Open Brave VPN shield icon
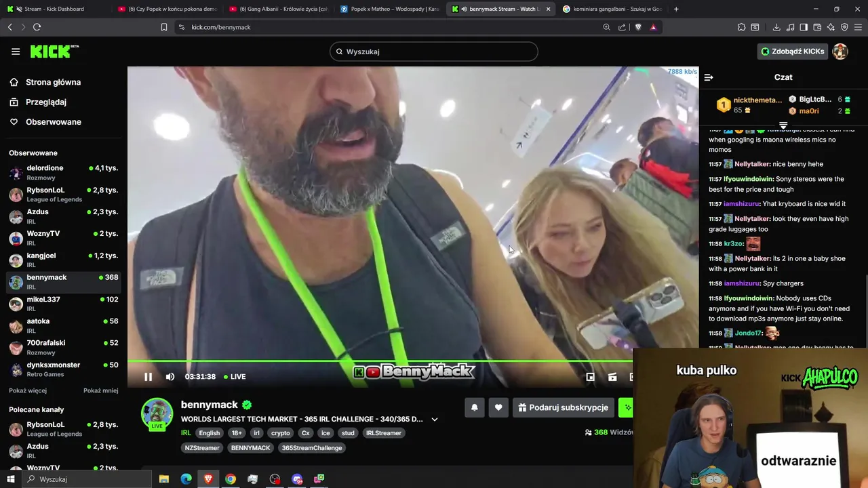This screenshot has width=868, height=488. (844, 27)
